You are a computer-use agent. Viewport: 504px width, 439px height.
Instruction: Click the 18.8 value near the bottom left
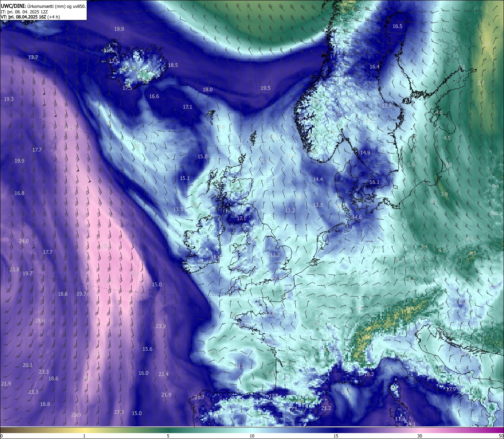(45, 404)
